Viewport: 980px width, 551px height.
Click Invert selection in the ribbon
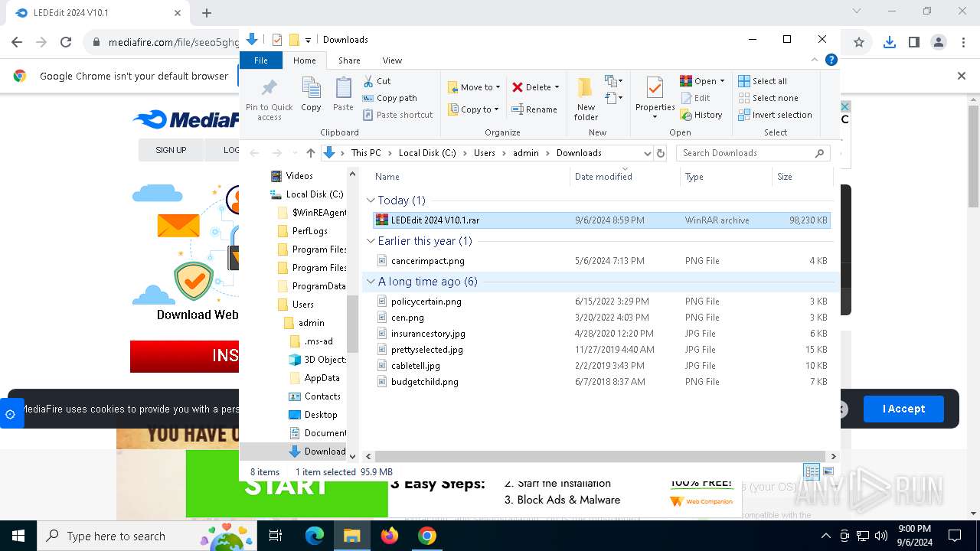[x=775, y=115]
